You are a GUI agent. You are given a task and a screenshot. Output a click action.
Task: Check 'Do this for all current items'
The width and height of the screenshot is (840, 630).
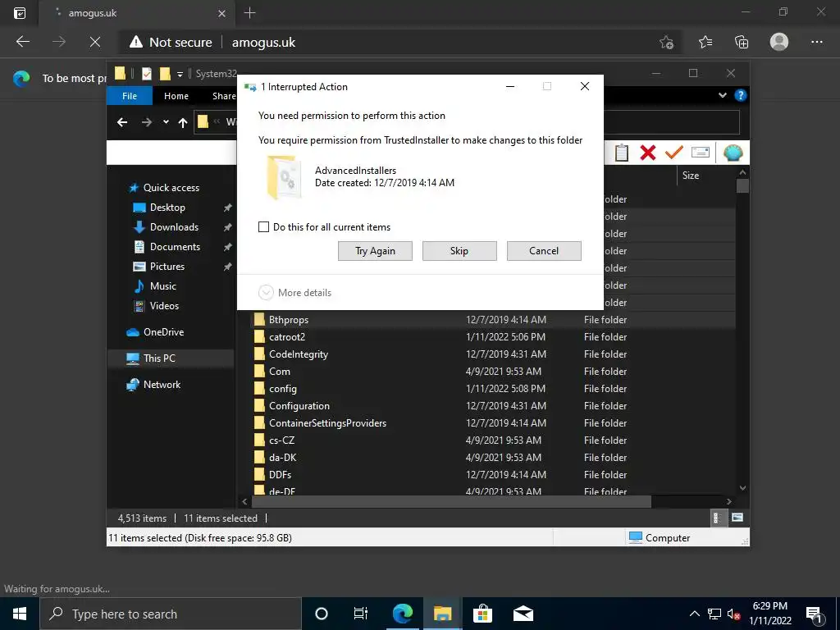[x=263, y=227]
